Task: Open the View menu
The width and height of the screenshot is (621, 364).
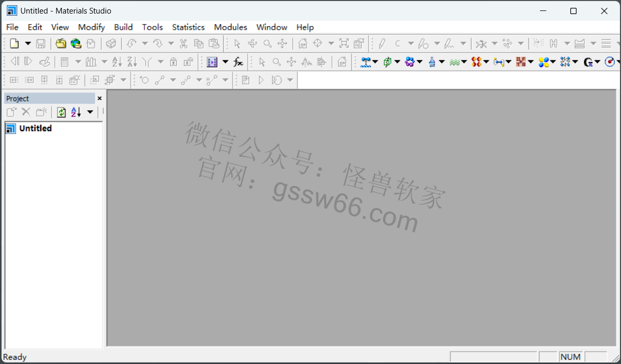Action: click(x=60, y=27)
